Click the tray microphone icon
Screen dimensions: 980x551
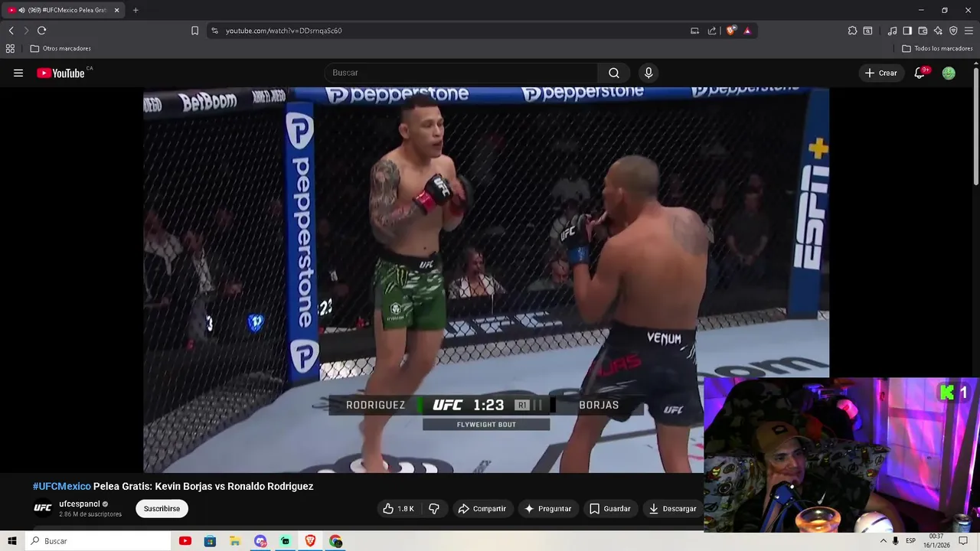tap(896, 541)
